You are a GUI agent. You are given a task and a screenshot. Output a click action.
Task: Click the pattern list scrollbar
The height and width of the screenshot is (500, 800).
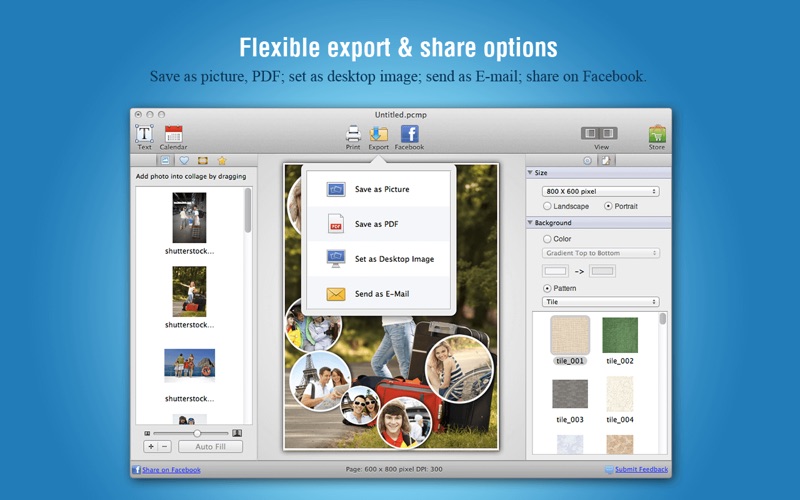(663, 319)
